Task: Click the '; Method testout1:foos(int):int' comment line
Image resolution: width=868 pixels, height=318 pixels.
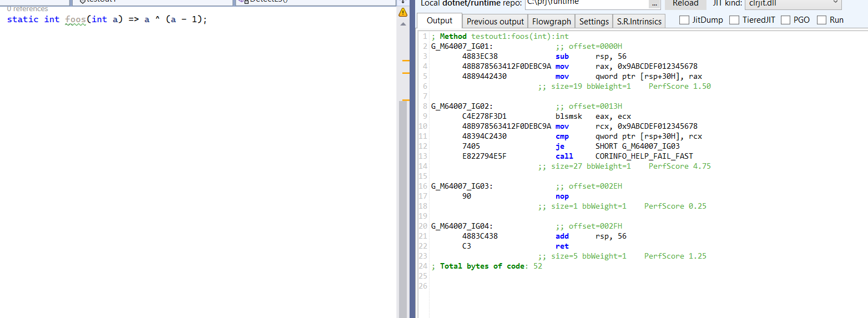Action: (x=500, y=36)
